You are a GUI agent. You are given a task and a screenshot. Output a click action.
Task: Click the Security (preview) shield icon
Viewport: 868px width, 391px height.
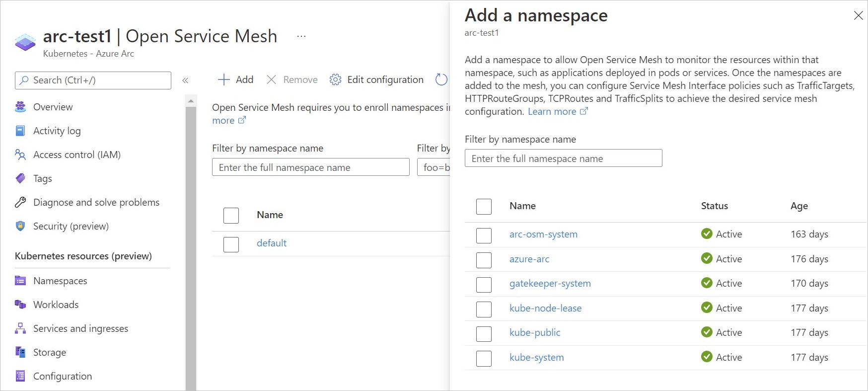[20, 226]
